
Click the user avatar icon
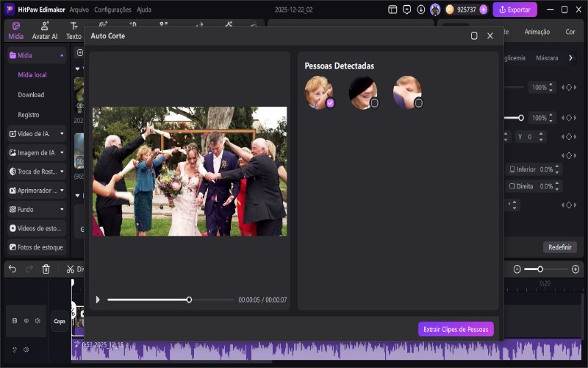[x=435, y=10]
